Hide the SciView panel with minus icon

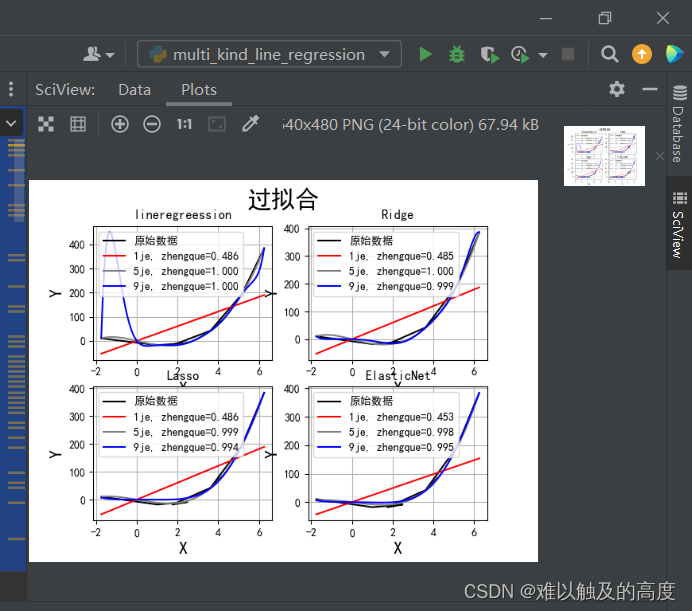tap(650, 89)
